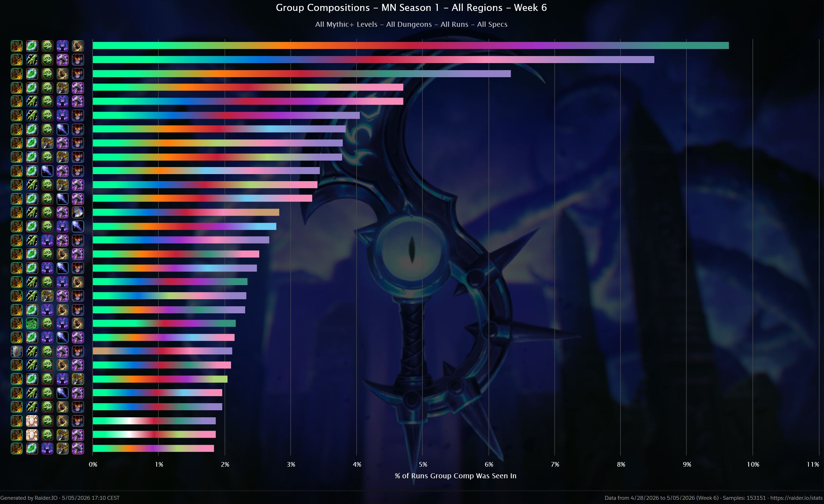Click the cream white icon in the third-to-last row

point(32,421)
